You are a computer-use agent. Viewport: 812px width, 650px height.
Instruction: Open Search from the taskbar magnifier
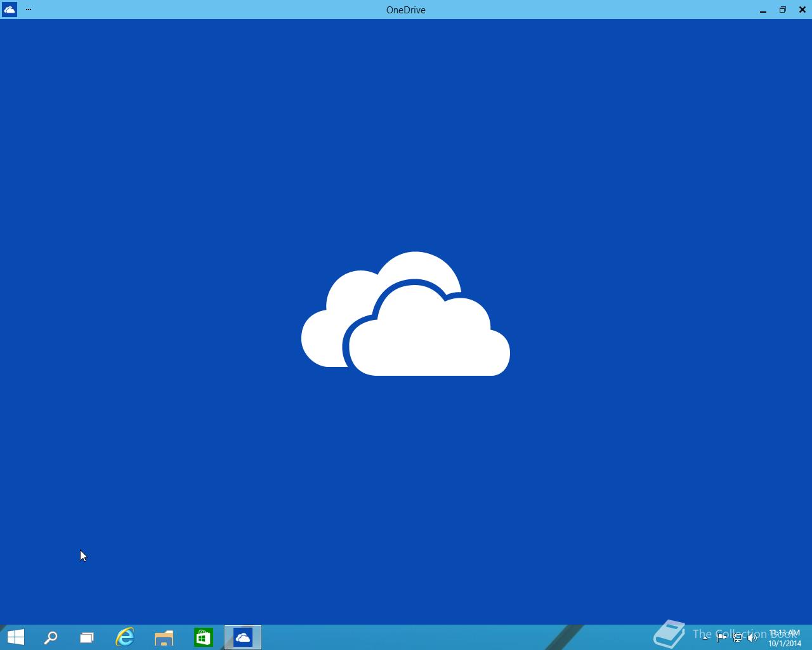(51, 637)
